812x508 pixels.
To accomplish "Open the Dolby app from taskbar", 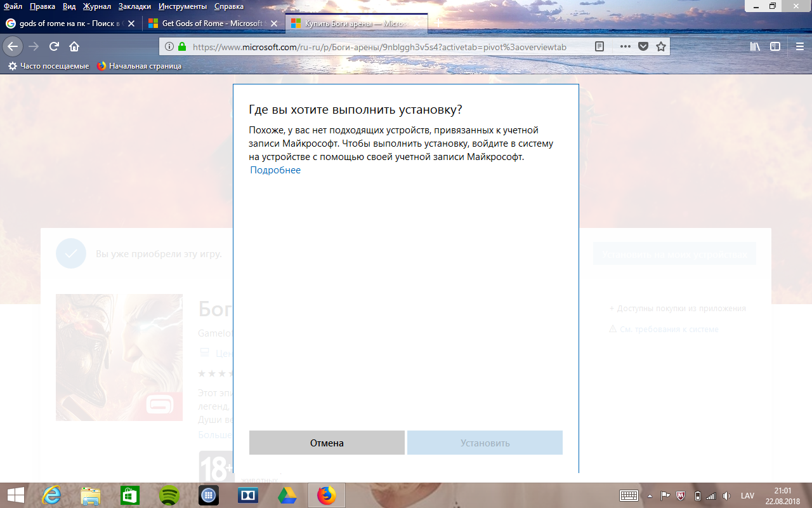I will [248, 495].
